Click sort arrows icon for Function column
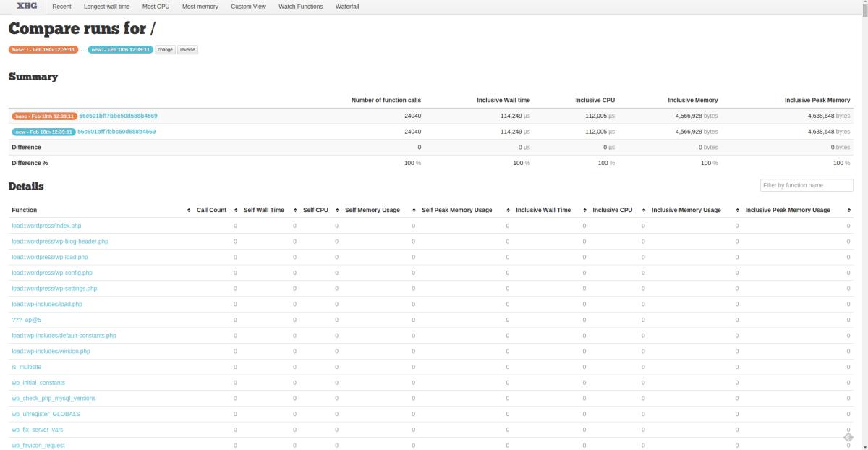Image resolution: width=868 pixels, height=450 pixels. tap(189, 211)
